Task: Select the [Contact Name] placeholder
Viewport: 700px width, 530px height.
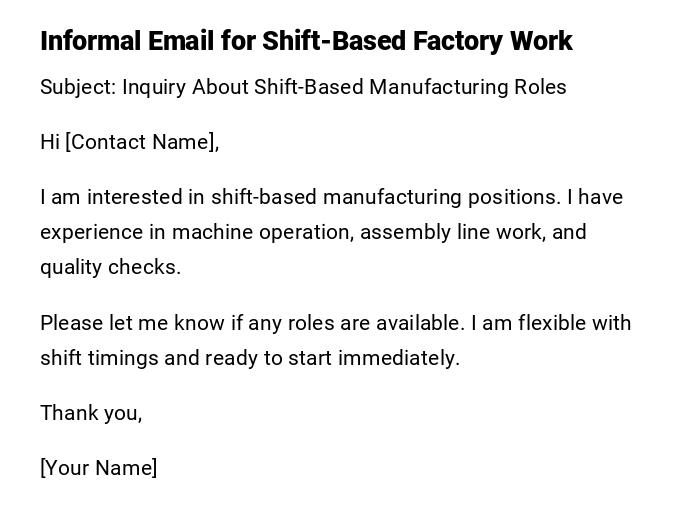Action: (142, 142)
